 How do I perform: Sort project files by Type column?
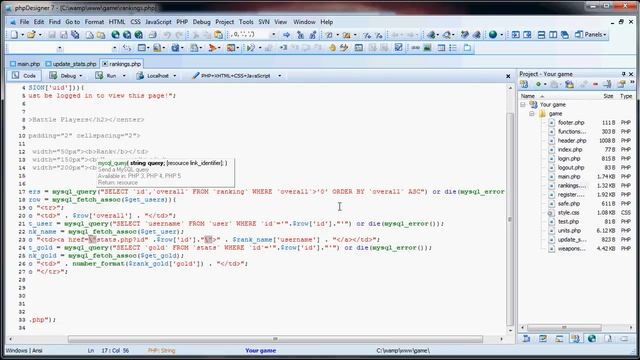(626, 96)
